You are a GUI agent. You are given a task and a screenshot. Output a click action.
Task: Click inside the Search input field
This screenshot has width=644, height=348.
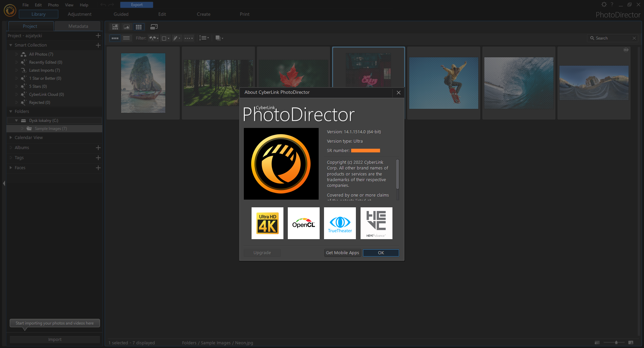point(613,38)
